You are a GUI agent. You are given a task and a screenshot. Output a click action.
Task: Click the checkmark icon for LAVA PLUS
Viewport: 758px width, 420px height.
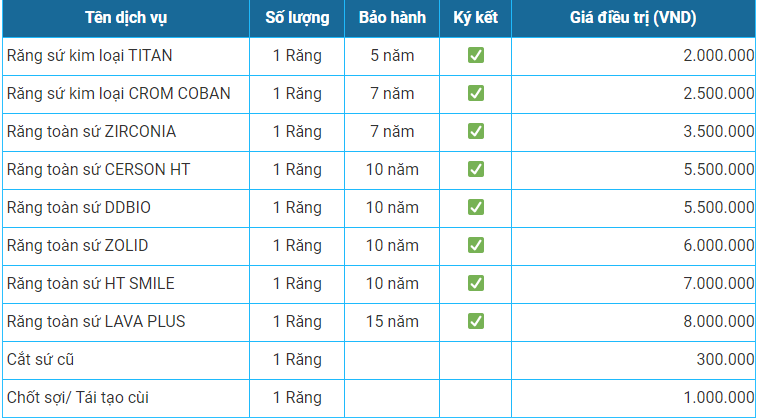(476, 321)
